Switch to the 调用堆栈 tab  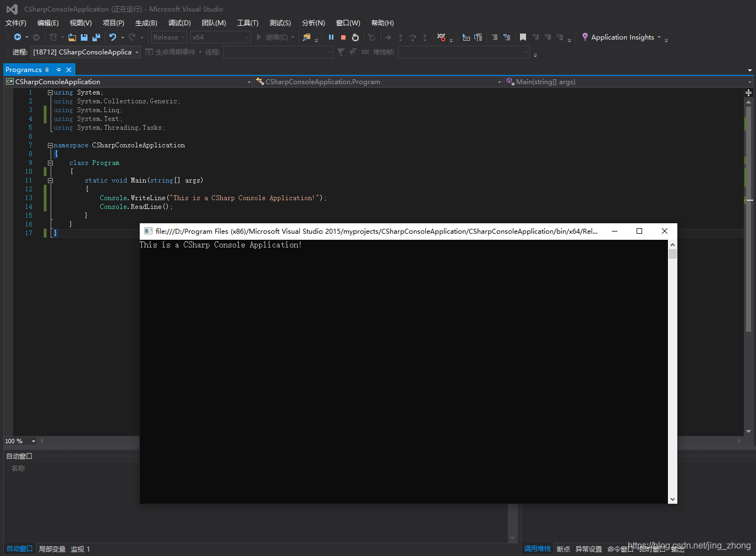(x=537, y=549)
